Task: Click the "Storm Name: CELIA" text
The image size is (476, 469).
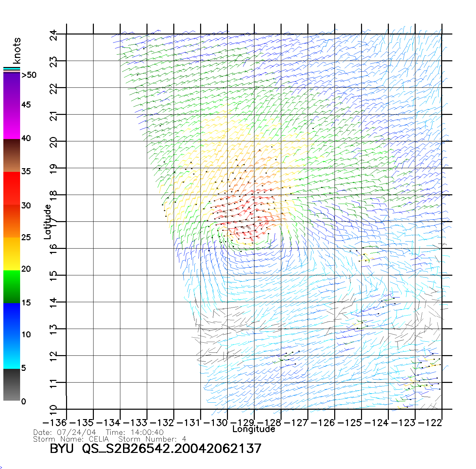Action: click(x=71, y=439)
